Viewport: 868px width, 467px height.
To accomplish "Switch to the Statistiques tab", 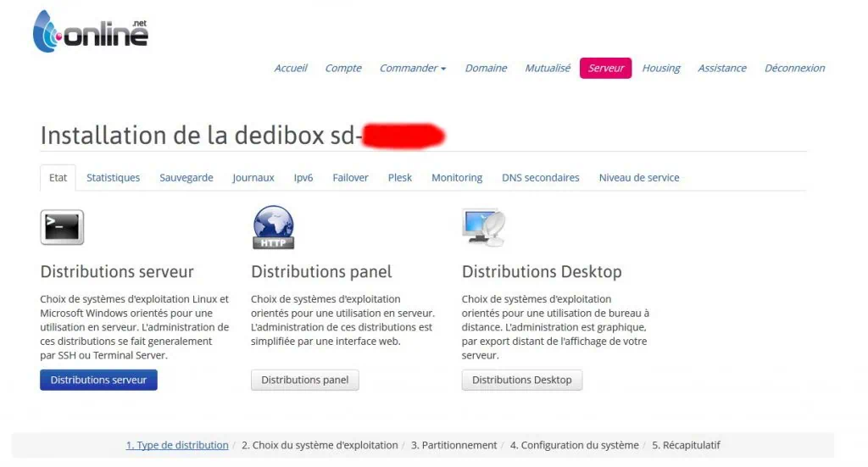I will (x=113, y=178).
